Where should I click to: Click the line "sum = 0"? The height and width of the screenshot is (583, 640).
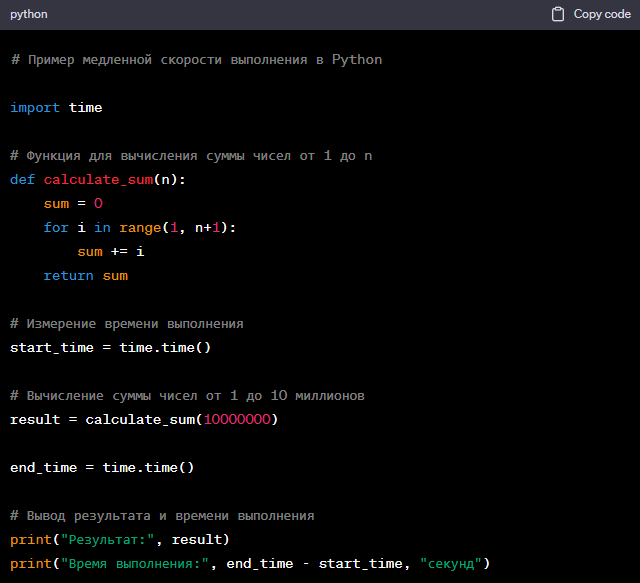pos(73,203)
